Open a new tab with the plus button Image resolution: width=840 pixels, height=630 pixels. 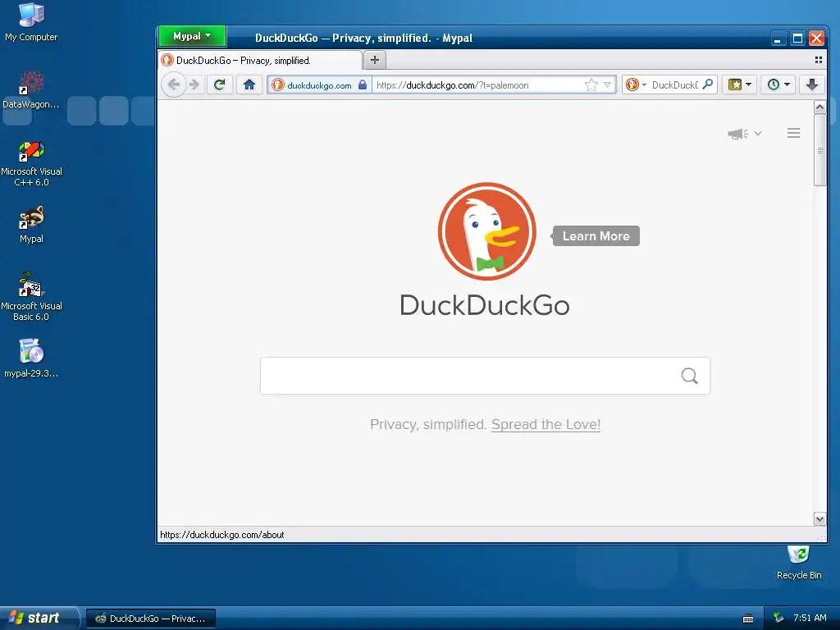point(374,60)
